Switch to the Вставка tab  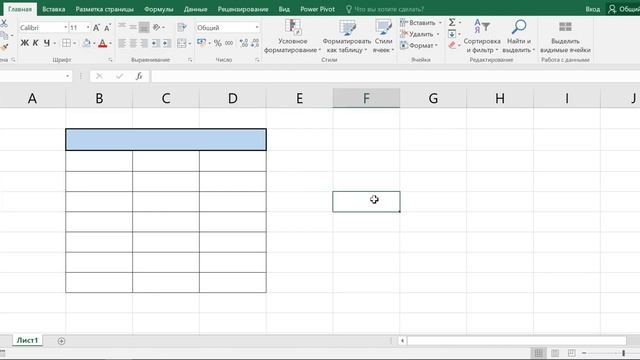(53, 9)
